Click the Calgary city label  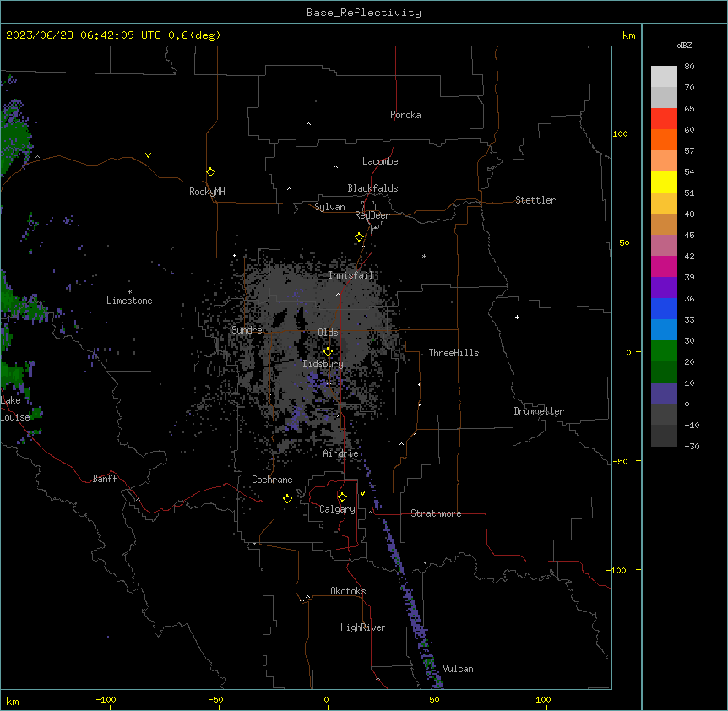338,509
